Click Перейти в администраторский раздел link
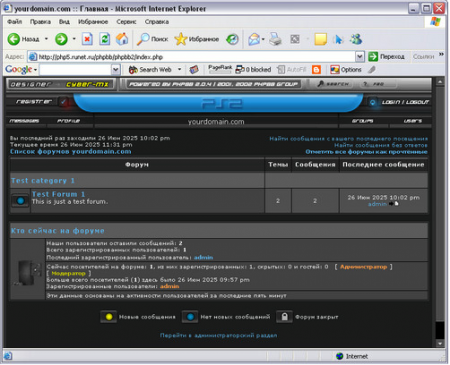This screenshot has height=365, width=450. click(219, 335)
